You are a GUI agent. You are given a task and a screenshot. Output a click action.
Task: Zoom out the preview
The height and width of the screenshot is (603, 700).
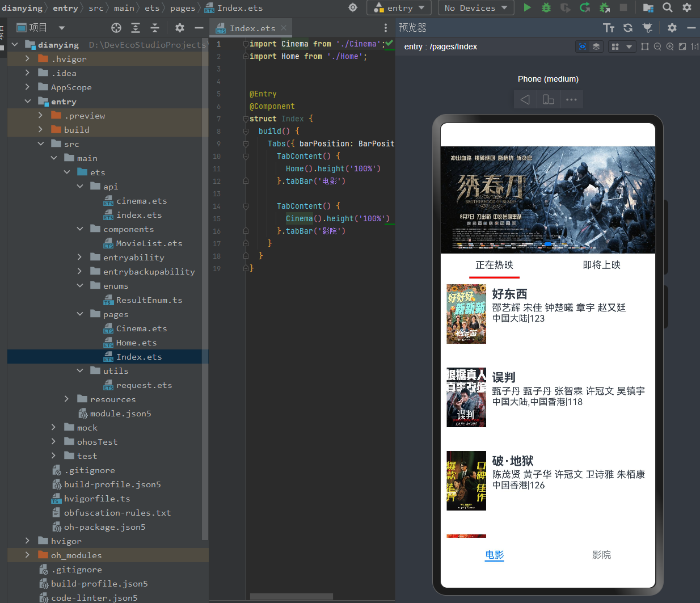[x=657, y=47]
